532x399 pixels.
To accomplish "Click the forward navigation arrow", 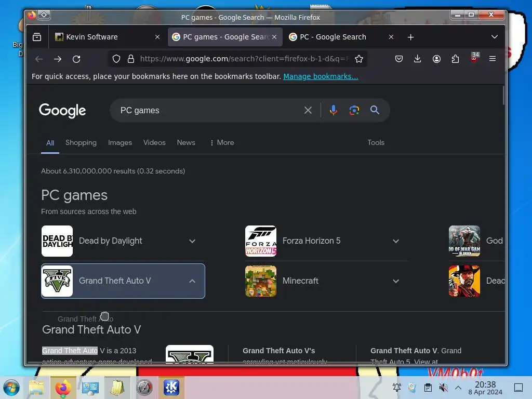I will point(58,59).
